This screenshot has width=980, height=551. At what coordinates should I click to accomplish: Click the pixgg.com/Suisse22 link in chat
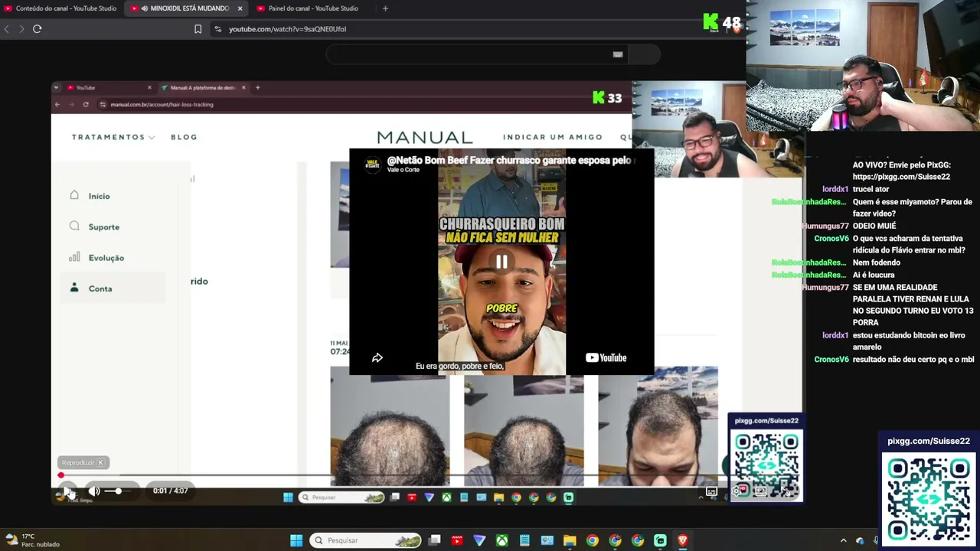pos(901,177)
